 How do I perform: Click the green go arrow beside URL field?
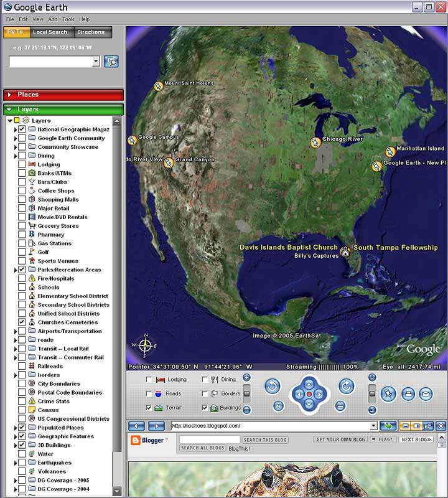[x=388, y=426]
